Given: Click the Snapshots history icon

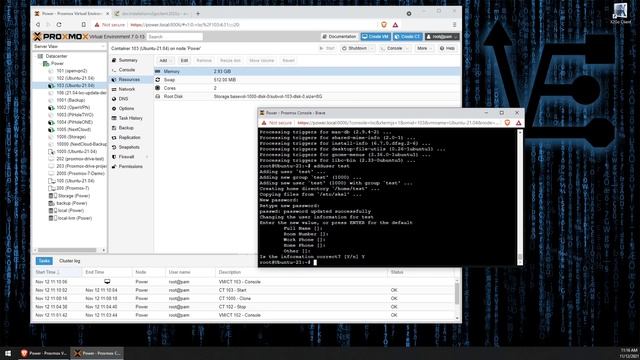Looking at the screenshot, I should click(114, 147).
